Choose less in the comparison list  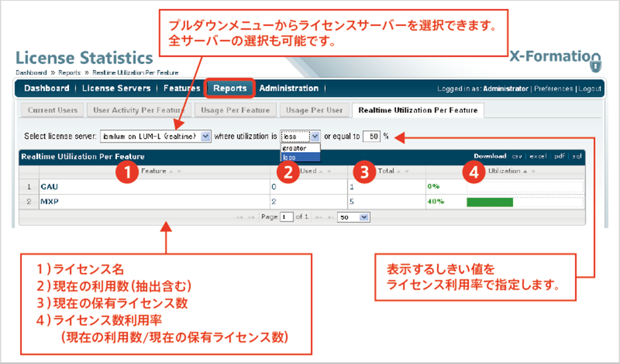pos(300,157)
